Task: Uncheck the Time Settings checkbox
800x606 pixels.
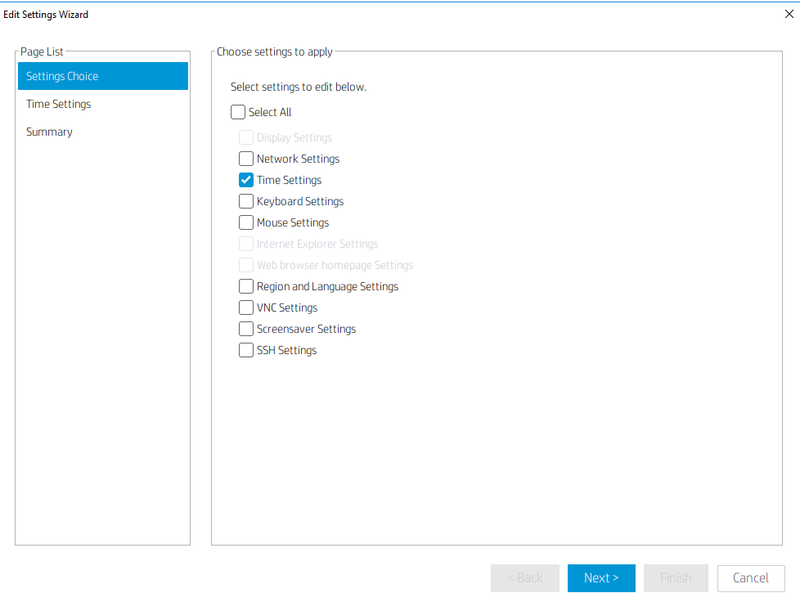Action: pos(246,180)
